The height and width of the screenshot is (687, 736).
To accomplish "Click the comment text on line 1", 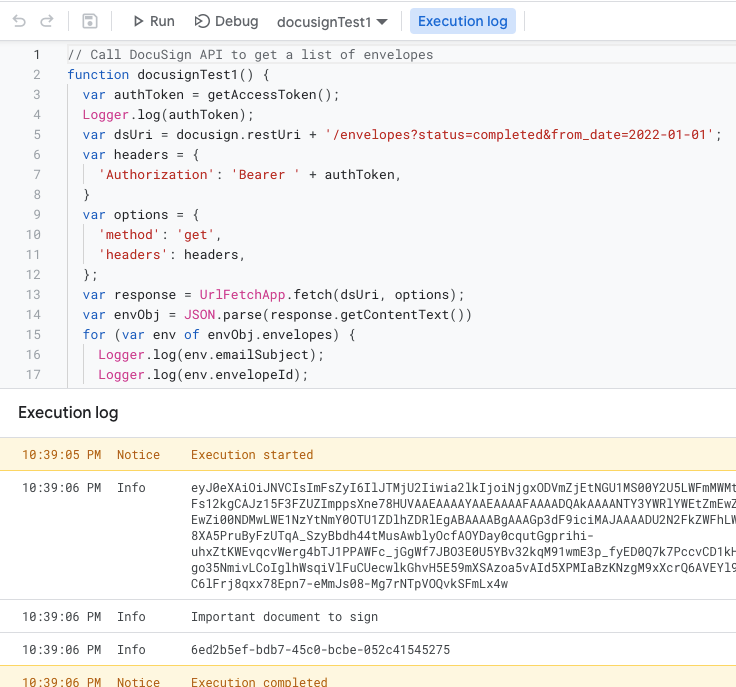I will click(250, 55).
